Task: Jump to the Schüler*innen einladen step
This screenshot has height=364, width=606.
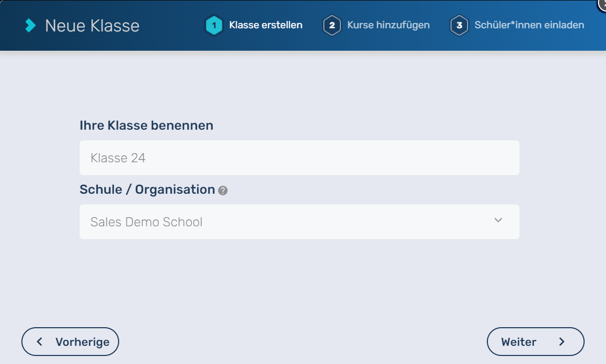Action: (x=529, y=25)
